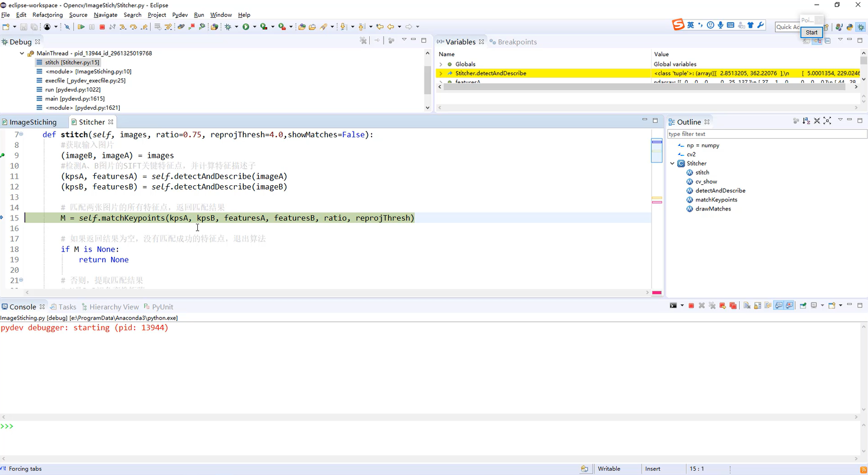Close the Stitcher editor tab

(111, 122)
